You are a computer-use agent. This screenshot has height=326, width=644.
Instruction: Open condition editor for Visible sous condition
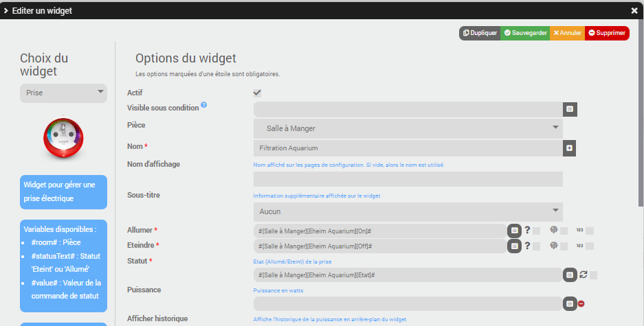click(x=569, y=109)
